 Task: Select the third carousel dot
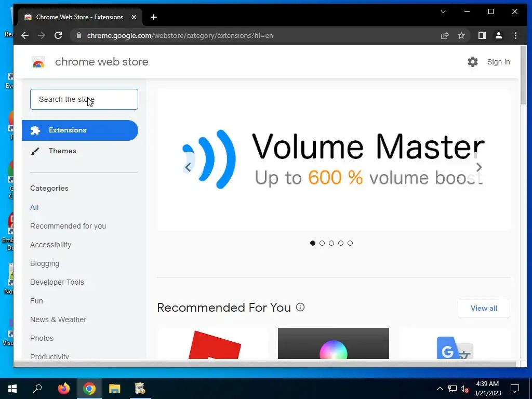click(331, 243)
